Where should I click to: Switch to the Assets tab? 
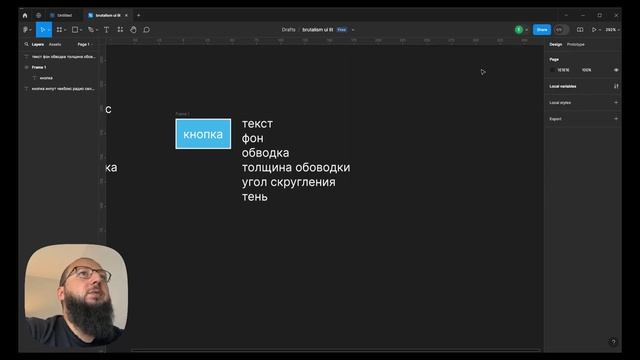click(x=55, y=44)
